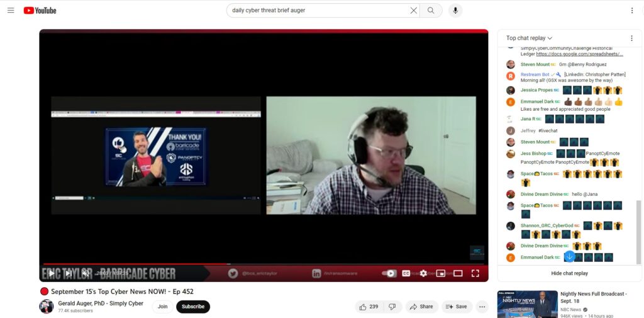The image size is (644, 318).
Task: Toggle the autoplay switch in player
Action: coord(389,273)
